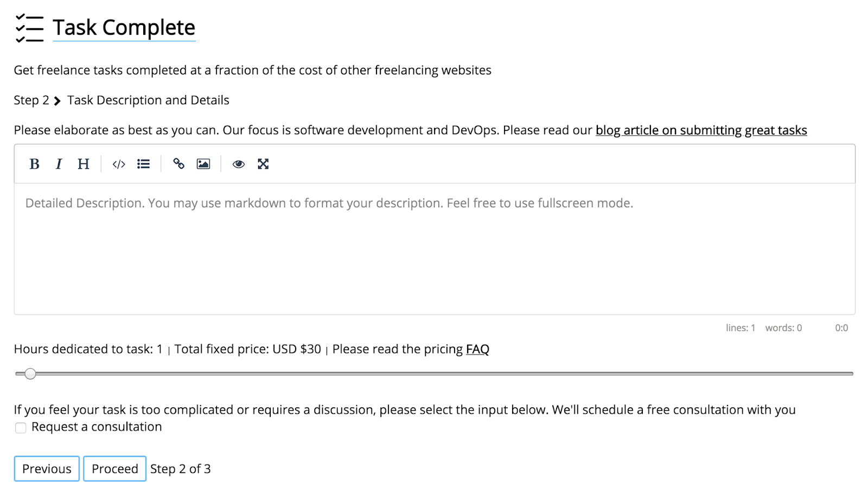Apply italic formatting in editor
This screenshot has width=868, height=494.
pos(59,164)
